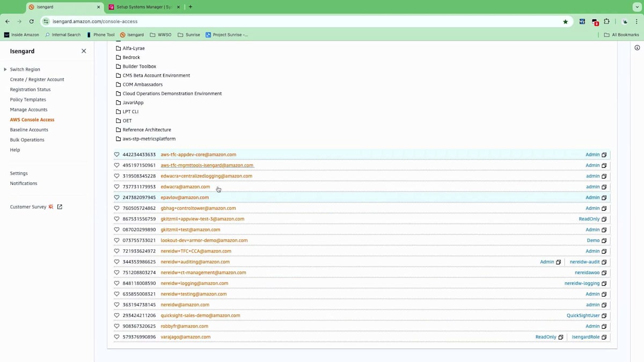Screen dimensions: 644x362
Task: Open the info panel icon at right
Action: click(x=637, y=48)
